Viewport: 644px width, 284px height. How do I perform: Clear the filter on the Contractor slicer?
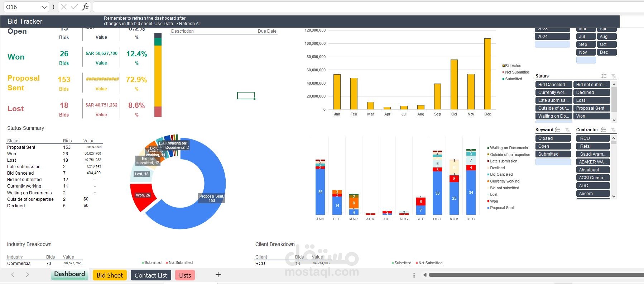click(614, 130)
